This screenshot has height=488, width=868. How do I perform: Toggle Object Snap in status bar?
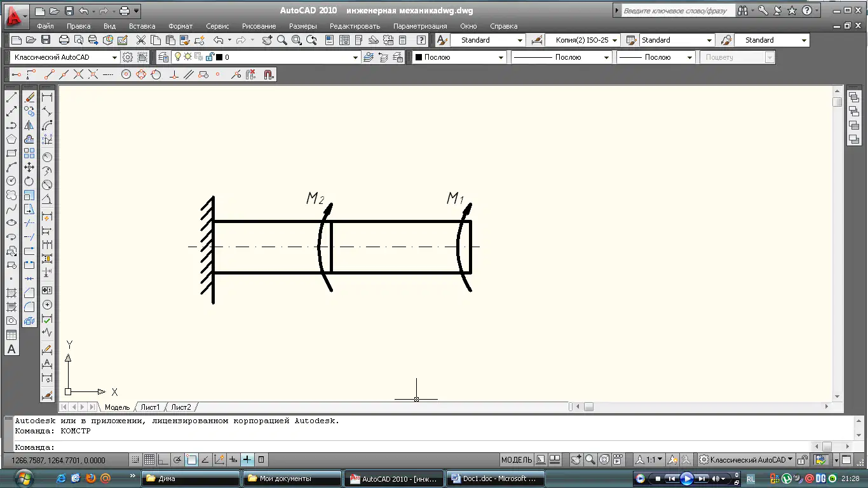(x=191, y=459)
